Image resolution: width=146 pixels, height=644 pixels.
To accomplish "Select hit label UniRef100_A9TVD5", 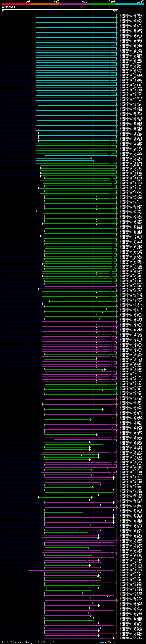I will (131, 140).
